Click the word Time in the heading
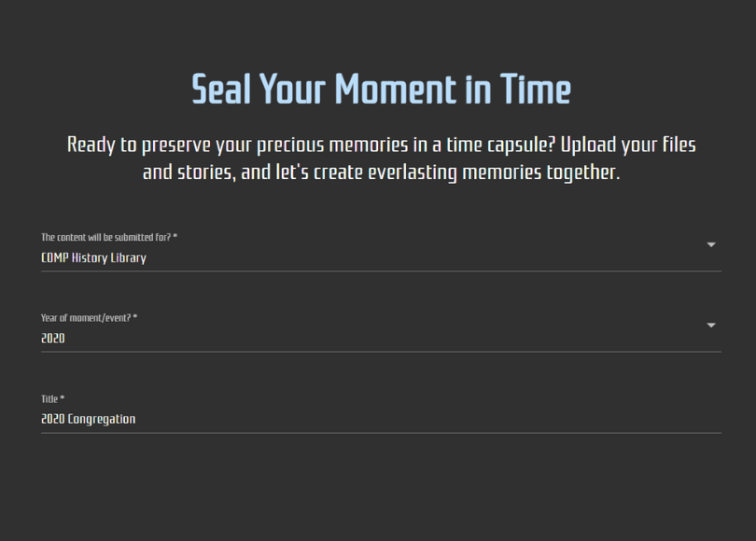756x541 pixels. point(535,90)
